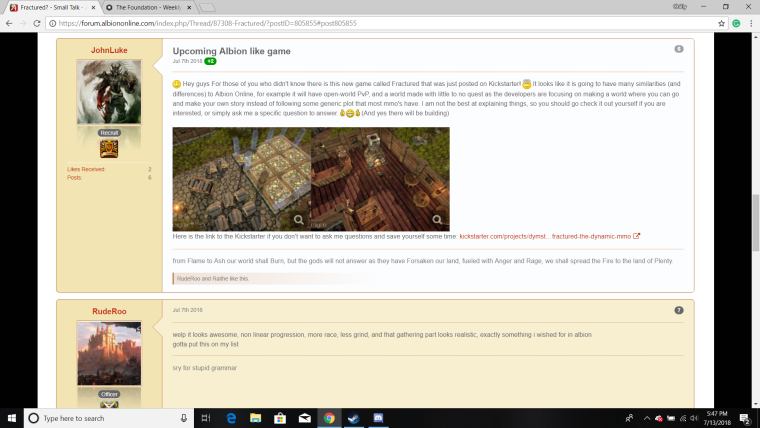Open the People icon in system tray
Viewport: 760px width, 428px height.
click(x=629, y=418)
